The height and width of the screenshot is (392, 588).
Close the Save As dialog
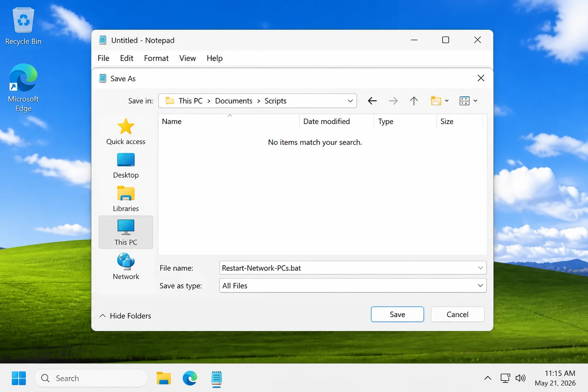(x=481, y=78)
